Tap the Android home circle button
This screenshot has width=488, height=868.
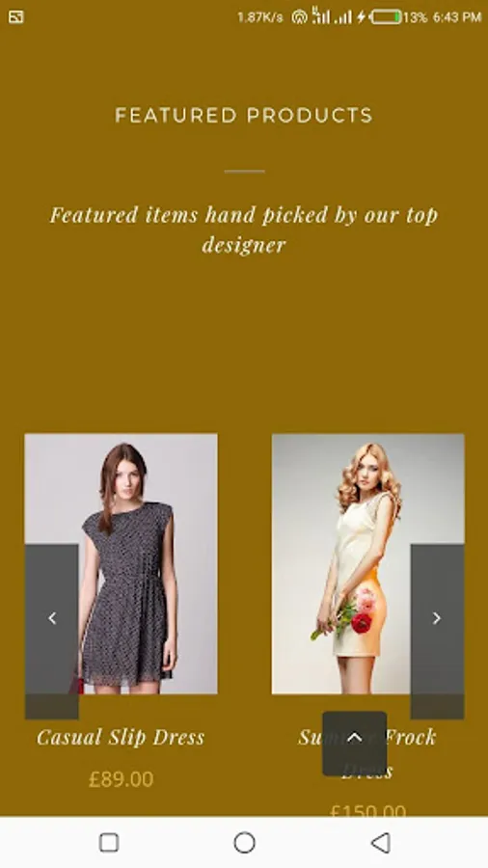point(244,843)
